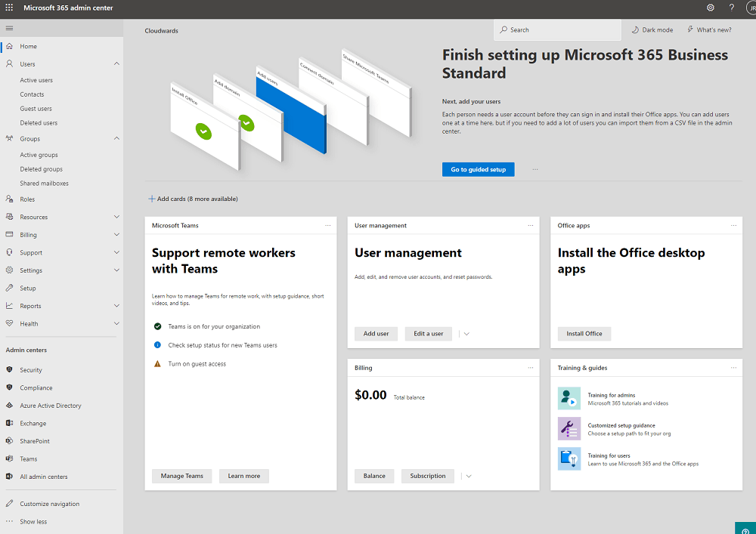
Task: Open dropdown arrow beside Edit a user
Action: click(x=466, y=334)
